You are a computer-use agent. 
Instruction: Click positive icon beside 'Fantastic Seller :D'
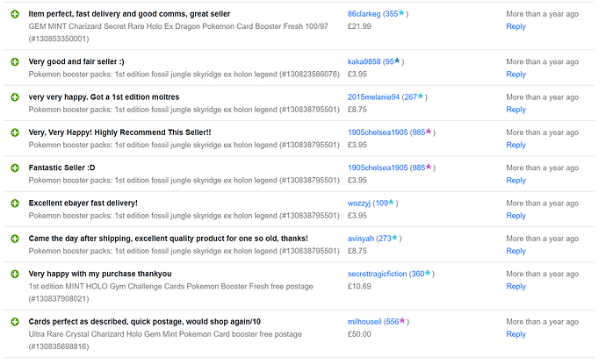[x=15, y=168]
